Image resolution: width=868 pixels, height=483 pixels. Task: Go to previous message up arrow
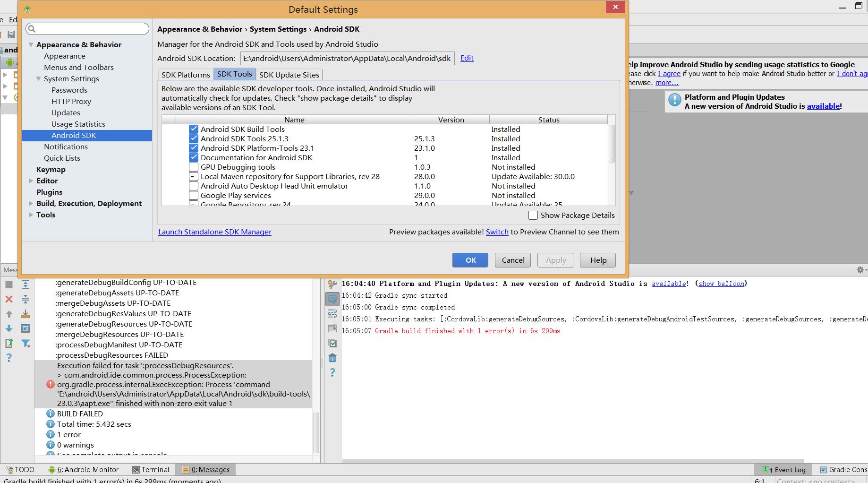click(x=9, y=314)
